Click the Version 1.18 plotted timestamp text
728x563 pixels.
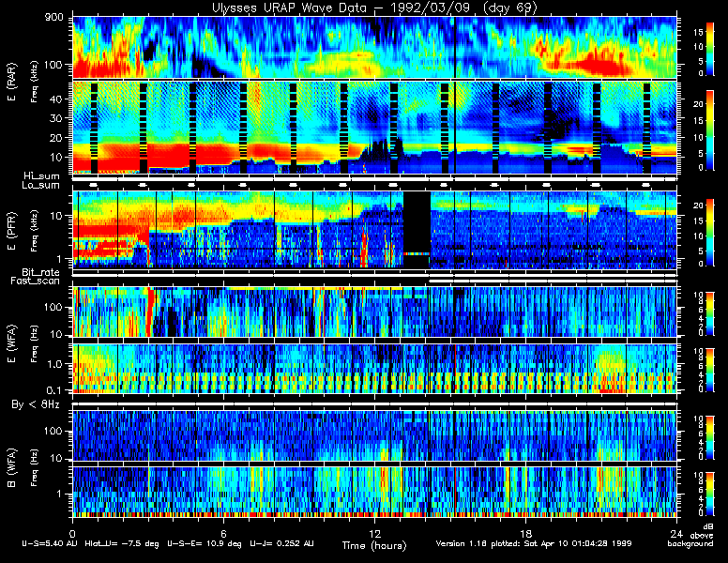click(x=534, y=543)
